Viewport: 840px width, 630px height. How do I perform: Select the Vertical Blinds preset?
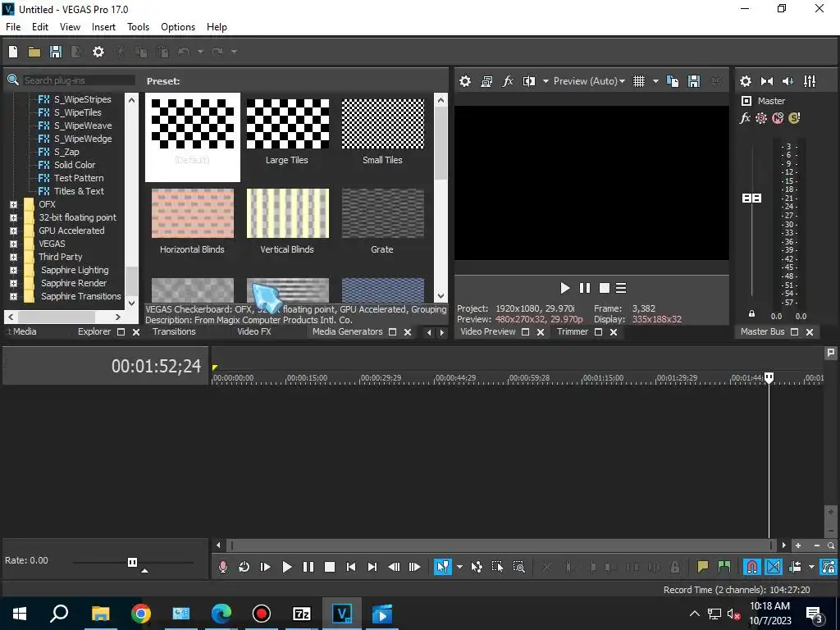point(287,221)
